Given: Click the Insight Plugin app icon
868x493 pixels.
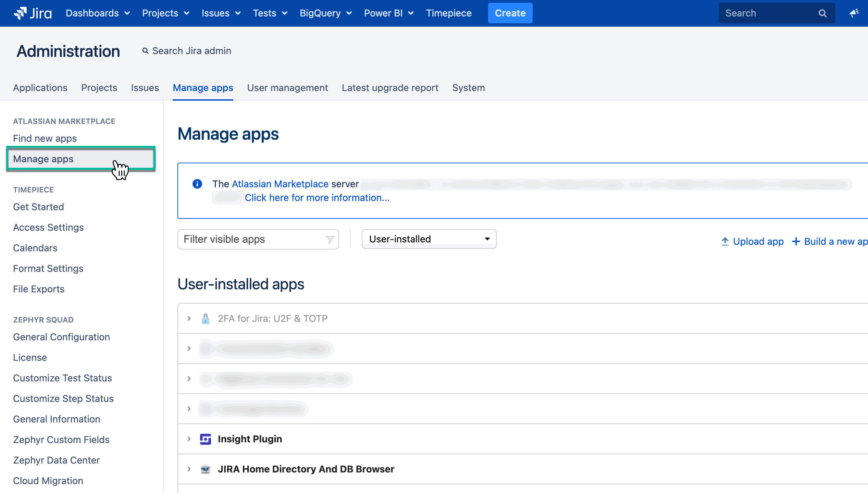Looking at the screenshot, I should [205, 439].
